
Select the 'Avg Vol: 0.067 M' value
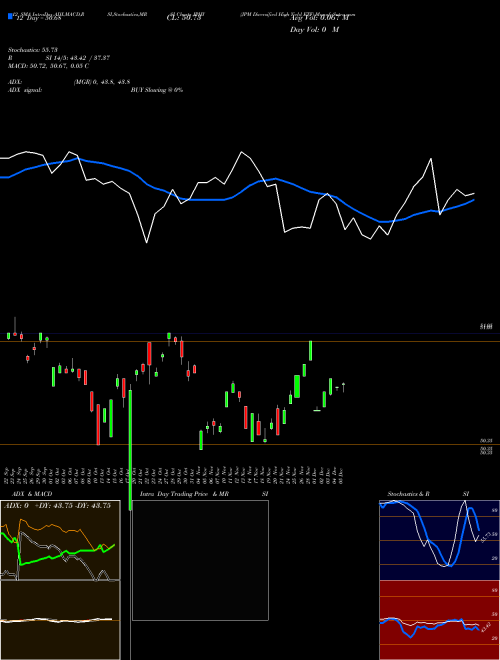click(321, 18)
